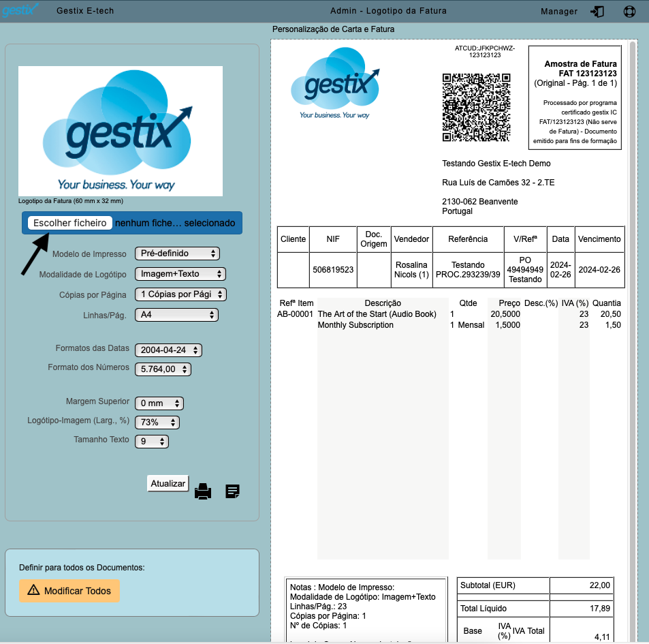Click the logout door icon
This screenshot has height=644, width=649.
[597, 11]
